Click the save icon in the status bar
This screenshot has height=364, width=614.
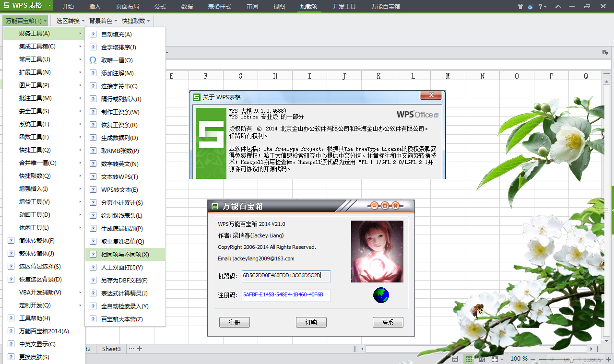(x=455, y=359)
